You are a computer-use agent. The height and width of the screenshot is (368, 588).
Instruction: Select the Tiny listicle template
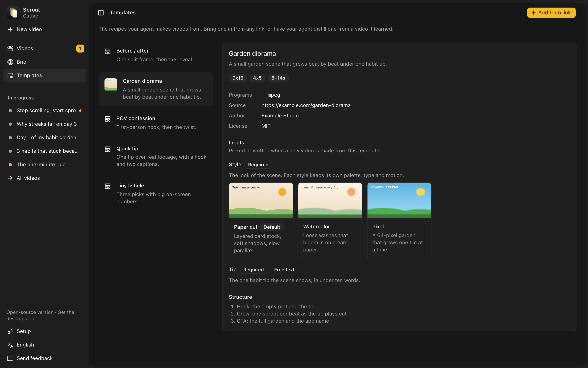pyautogui.click(x=156, y=194)
